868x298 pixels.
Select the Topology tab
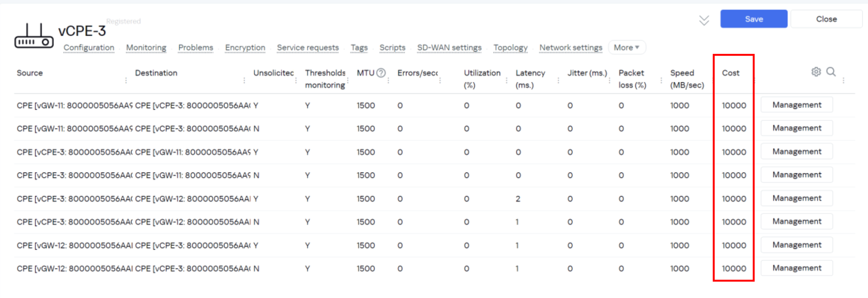[510, 48]
